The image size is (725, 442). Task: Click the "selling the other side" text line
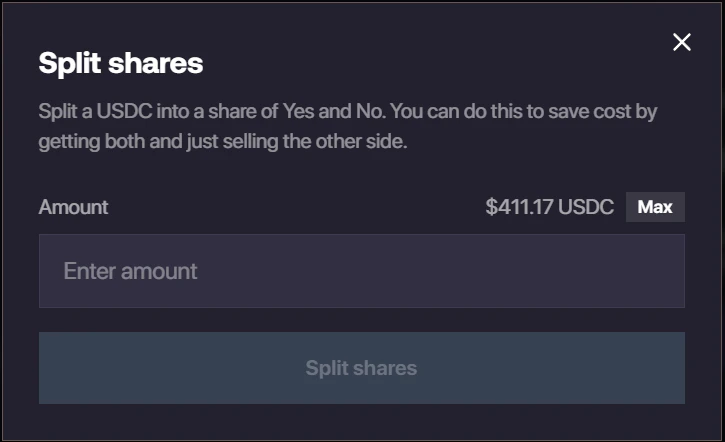[222, 142]
